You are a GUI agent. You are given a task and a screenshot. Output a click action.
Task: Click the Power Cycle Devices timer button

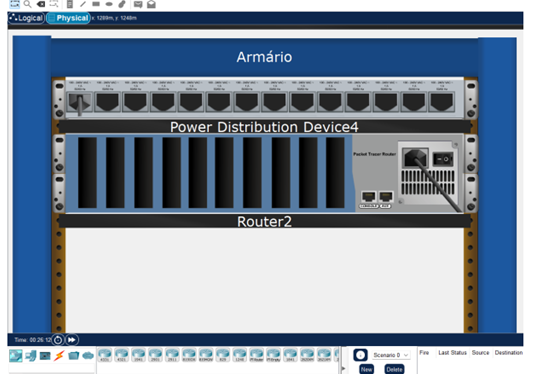[58, 340]
